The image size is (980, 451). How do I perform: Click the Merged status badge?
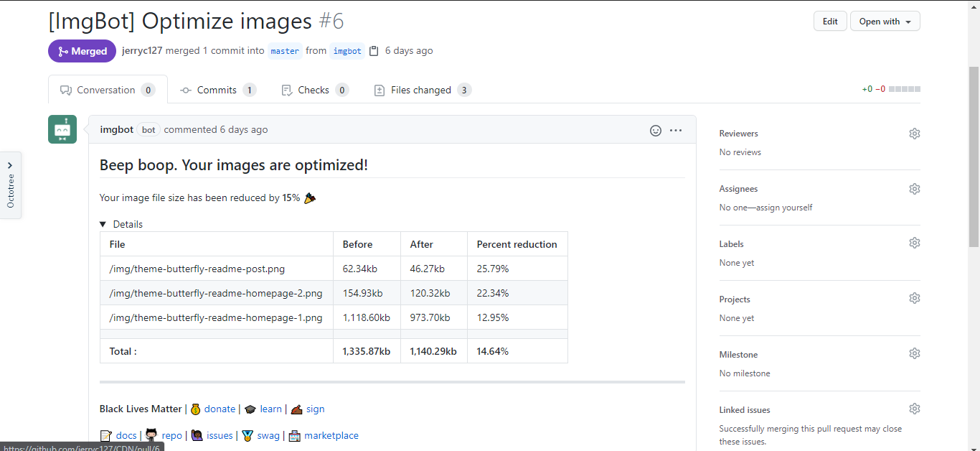pyautogui.click(x=82, y=51)
